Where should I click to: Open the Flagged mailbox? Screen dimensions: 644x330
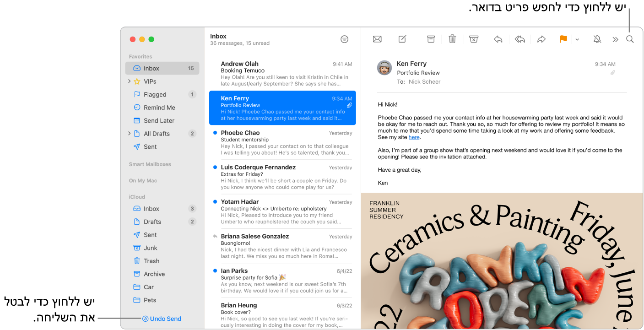tap(162, 94)
